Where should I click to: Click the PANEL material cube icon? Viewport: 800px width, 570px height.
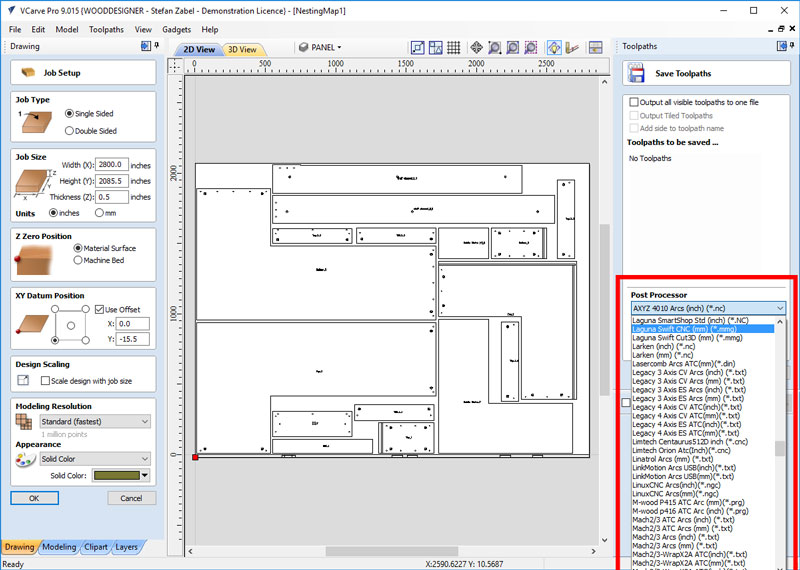304,47
